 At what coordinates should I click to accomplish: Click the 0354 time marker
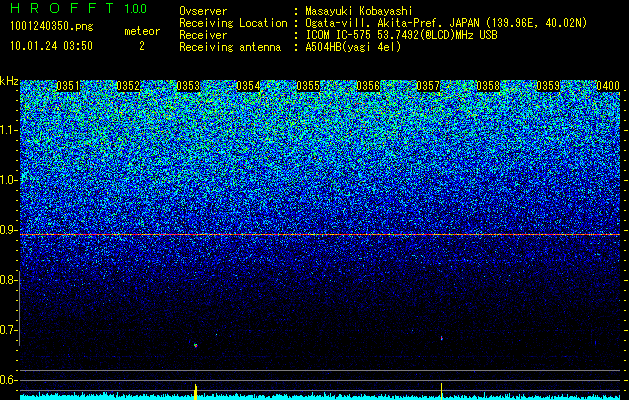248,86
